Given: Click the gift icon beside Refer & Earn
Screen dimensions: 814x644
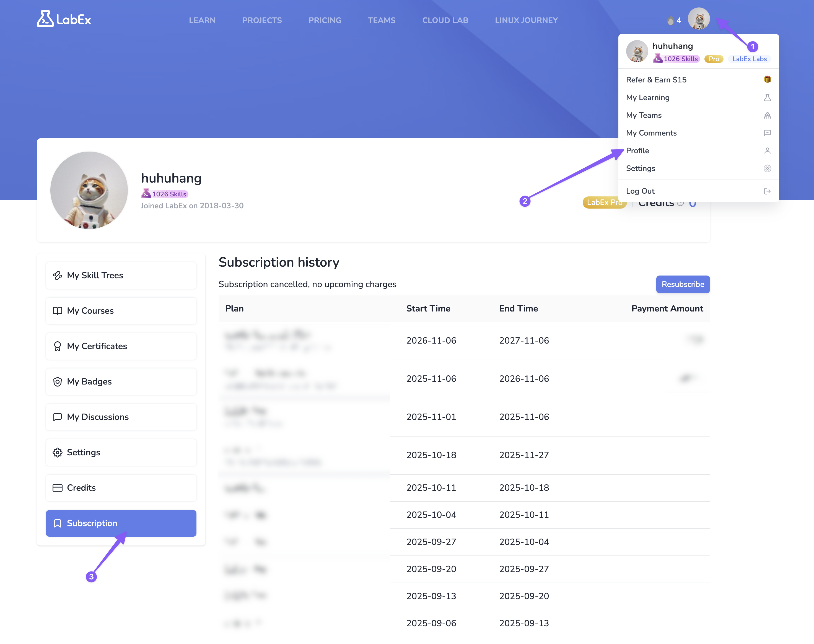Looking at the screenshot, I should coord(767,80).
